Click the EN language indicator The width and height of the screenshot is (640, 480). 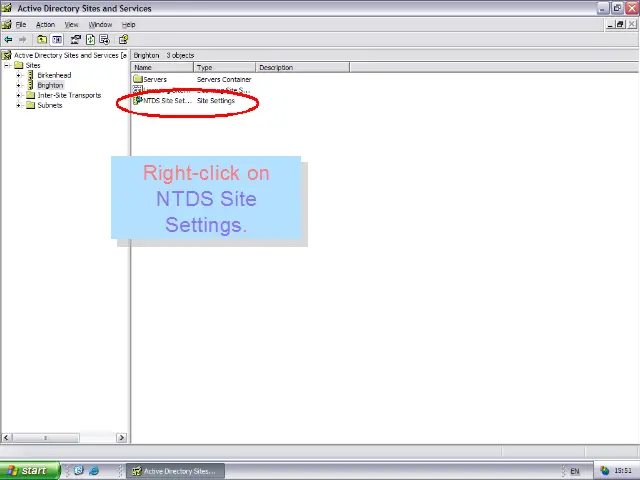pos(575,471)
